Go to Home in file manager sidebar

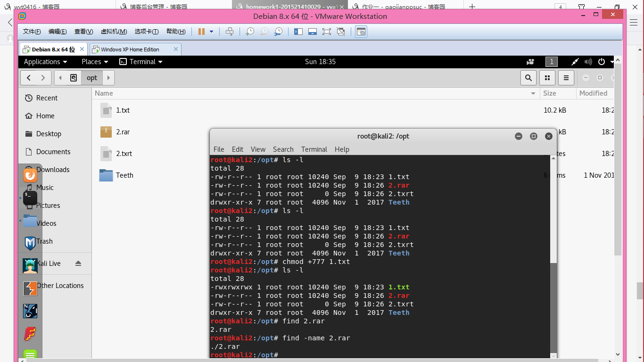(x=45, y=116)
